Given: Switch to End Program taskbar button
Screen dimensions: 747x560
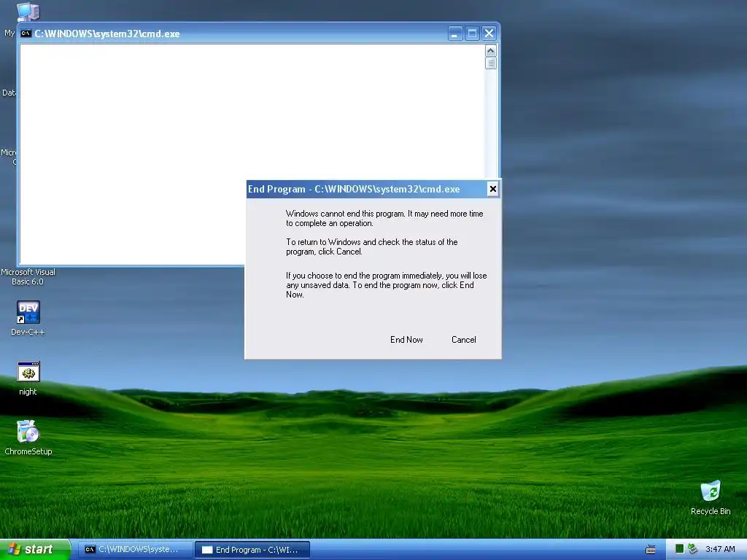Looking at the screenshot, I should [252, 550].
